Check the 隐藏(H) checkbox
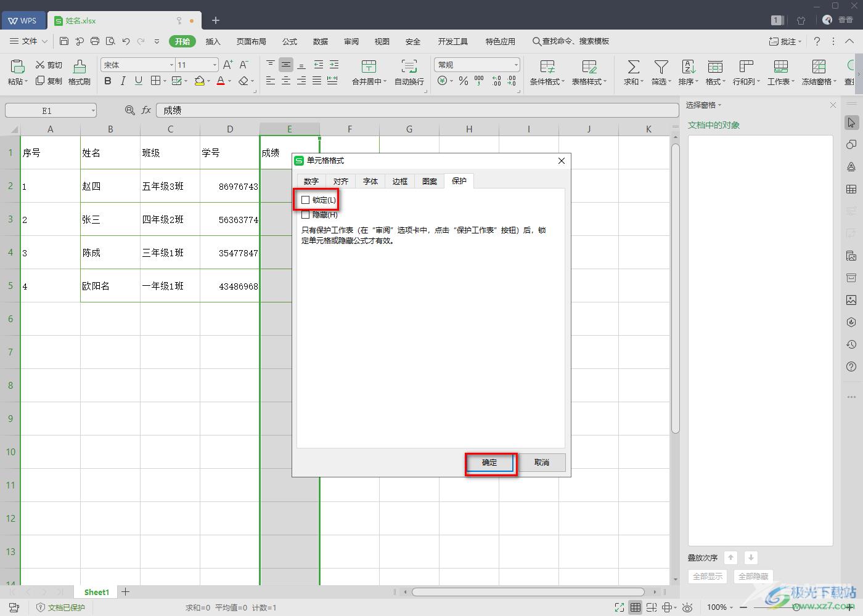The height and width of the screenshot is (616, 863). (x=305, y=215)
